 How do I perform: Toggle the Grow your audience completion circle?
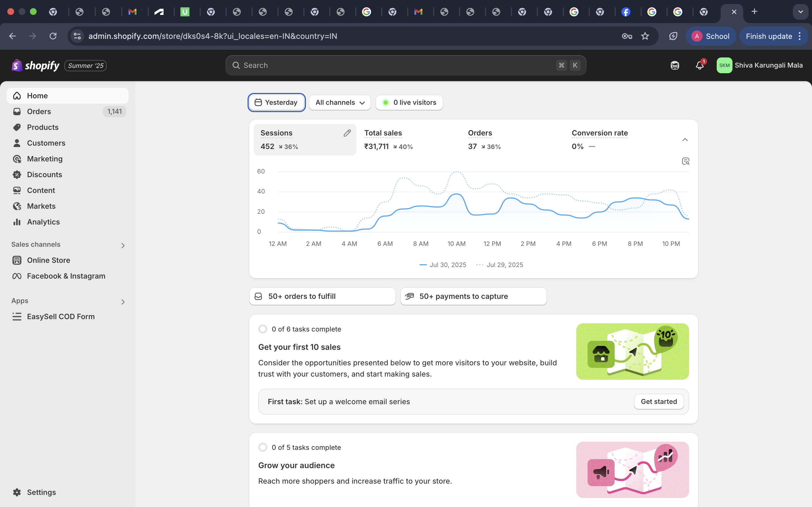point(263,447)
